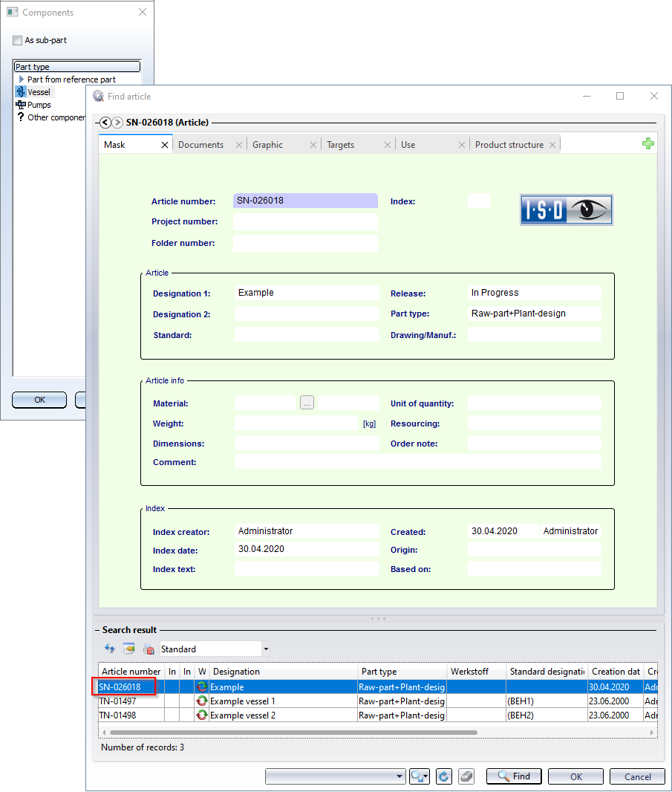Click the picture icon in Search result toolbar
The width and height of the screenshot is (672, 792).
point(129,649)
